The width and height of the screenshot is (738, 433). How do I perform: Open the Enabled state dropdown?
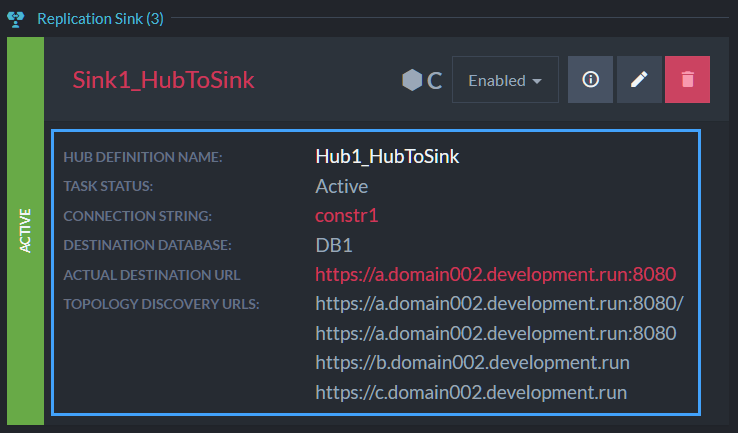point(505,80)
